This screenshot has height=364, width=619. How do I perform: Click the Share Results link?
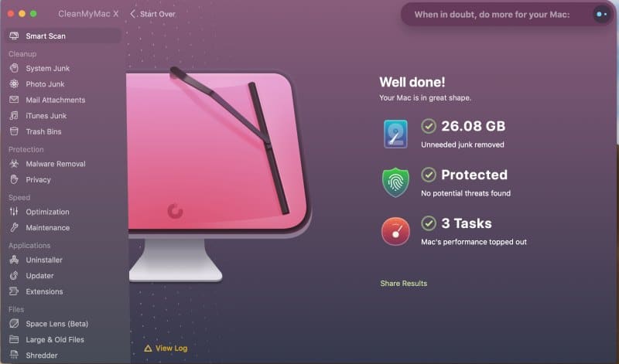(403, 284)
